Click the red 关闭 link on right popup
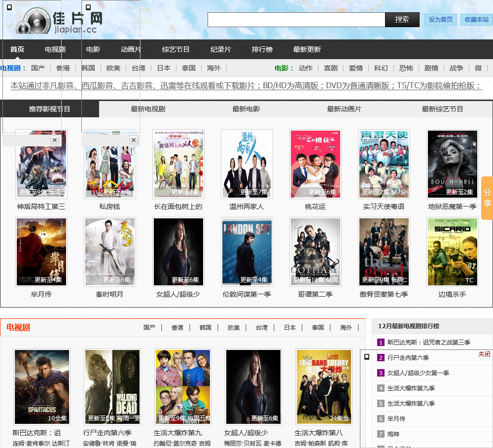Viewport: 493px width, 448px height. pyautogui.click(x=484, y=354)
